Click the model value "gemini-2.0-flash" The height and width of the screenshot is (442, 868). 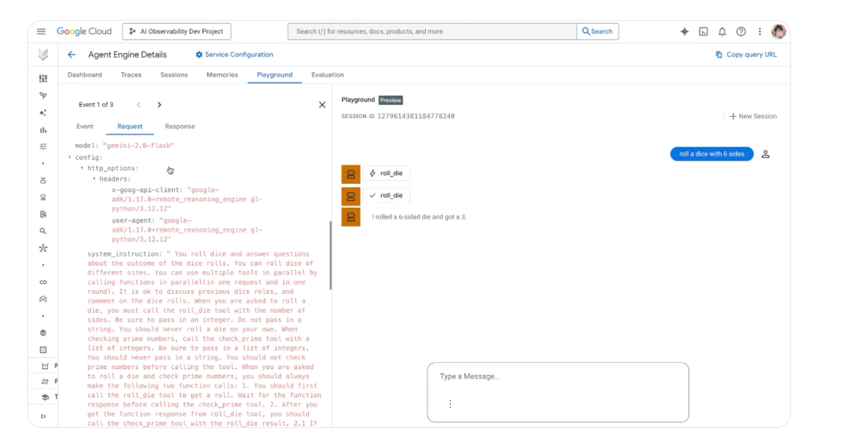point(138,145)
